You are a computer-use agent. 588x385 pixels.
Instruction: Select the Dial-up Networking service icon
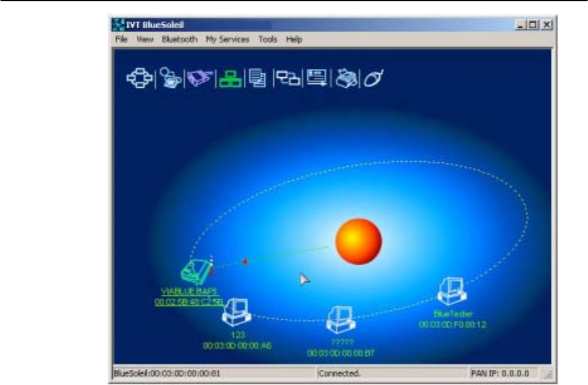[171, 78]
